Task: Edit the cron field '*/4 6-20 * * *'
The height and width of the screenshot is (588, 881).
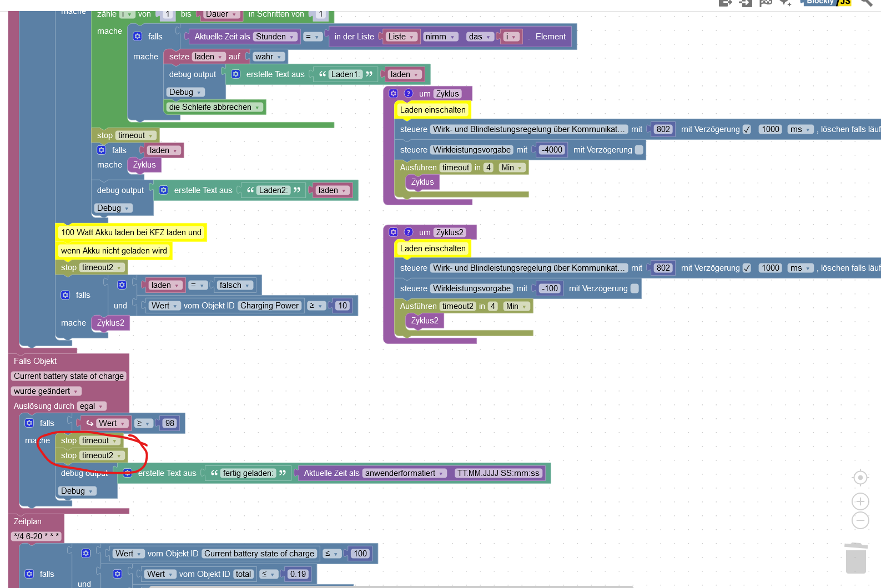Action: 36,536
